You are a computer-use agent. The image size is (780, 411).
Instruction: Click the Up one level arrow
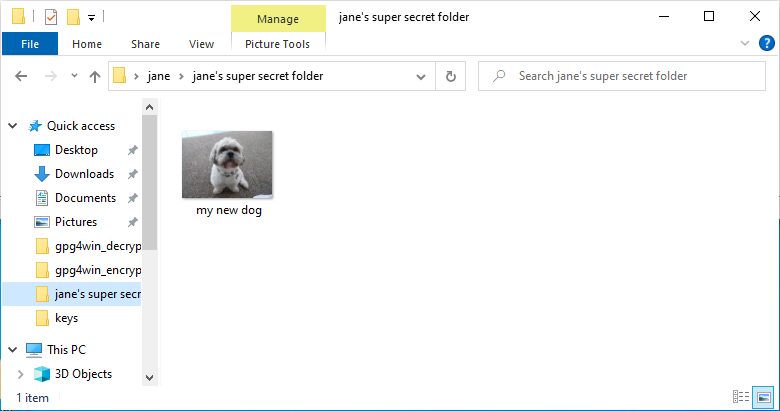coord(95,76)
